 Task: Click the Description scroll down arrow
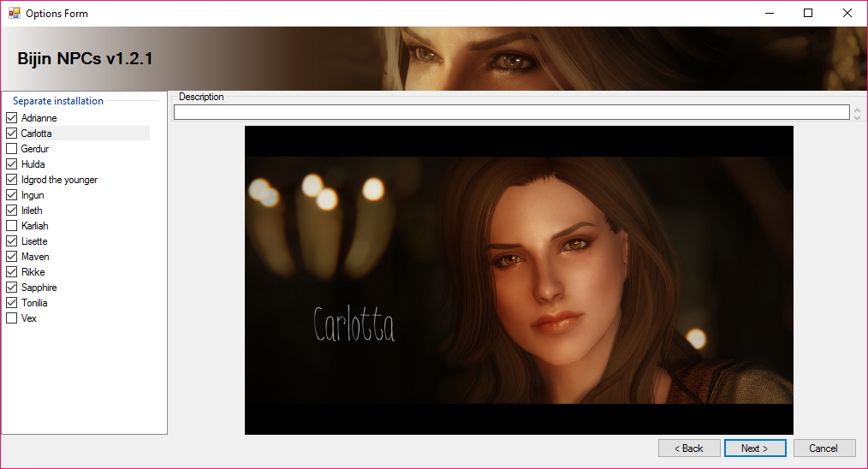click(x=857, y=116)
